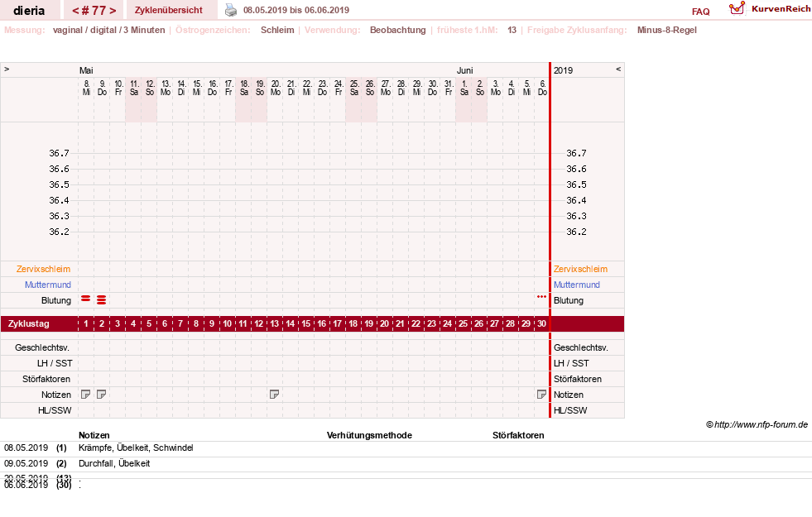Click the Störfaktoren column header below chart

518,435
